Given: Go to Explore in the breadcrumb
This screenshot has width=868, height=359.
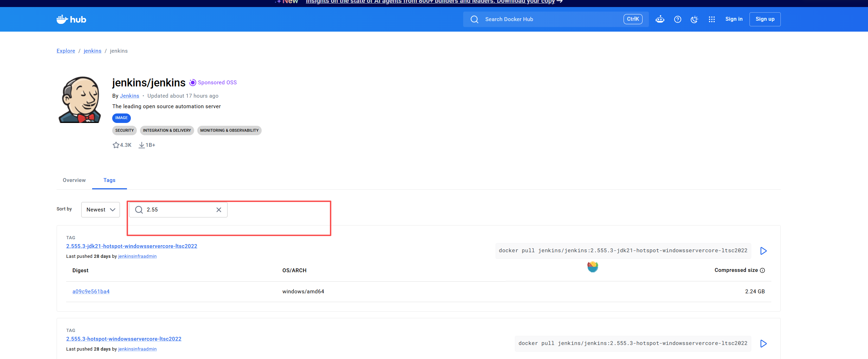Looking at the screenshot, I should pyautogui.click(x=66, y=51).
